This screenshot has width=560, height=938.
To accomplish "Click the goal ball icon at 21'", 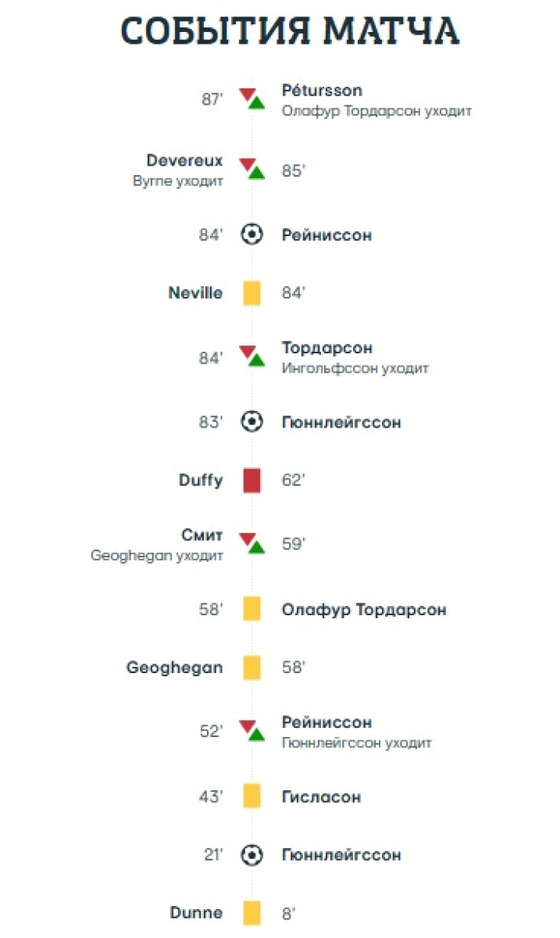I will pos(251,855).
